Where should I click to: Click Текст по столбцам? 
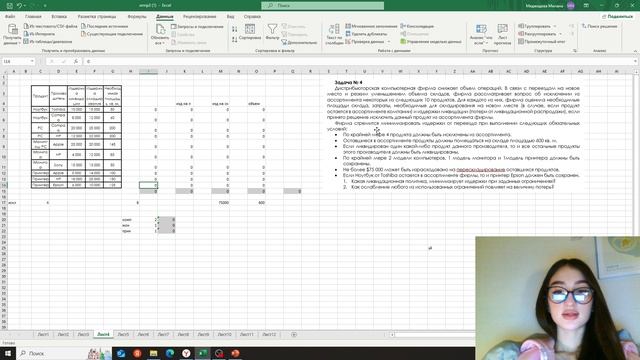(334, 34)
